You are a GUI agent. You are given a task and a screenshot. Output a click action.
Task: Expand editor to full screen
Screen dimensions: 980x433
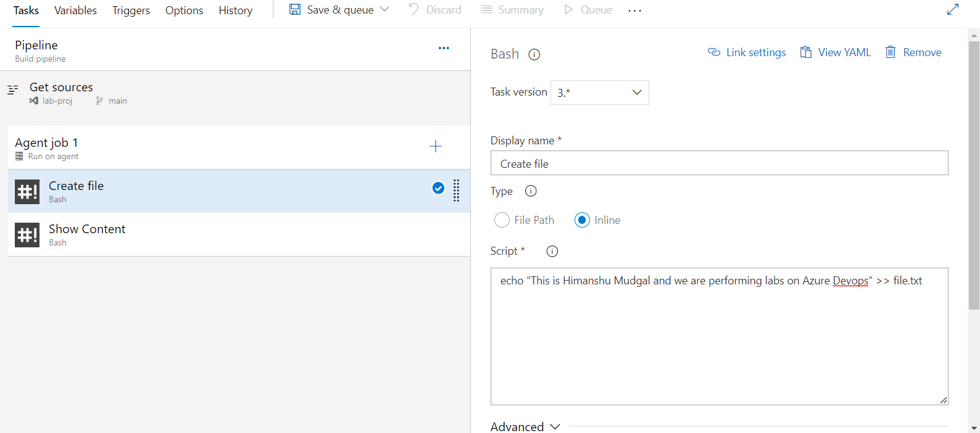pos(953,10)
